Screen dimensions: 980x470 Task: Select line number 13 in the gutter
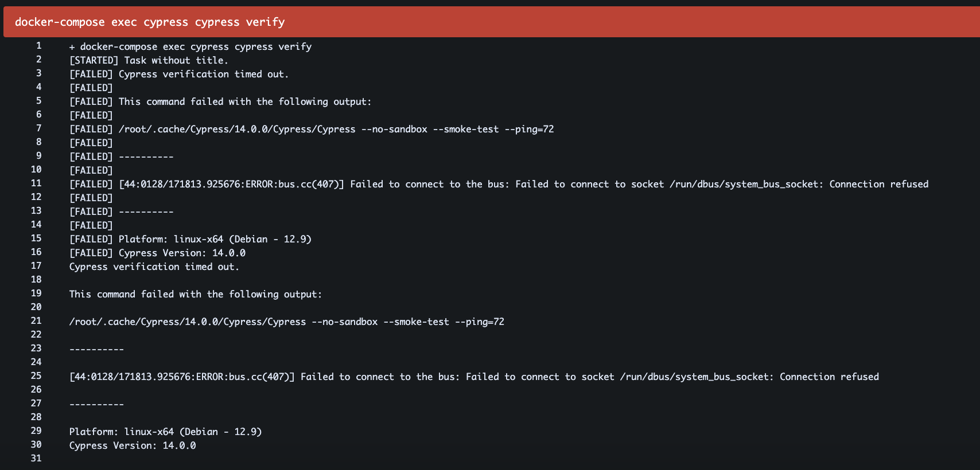click(36, 211)
